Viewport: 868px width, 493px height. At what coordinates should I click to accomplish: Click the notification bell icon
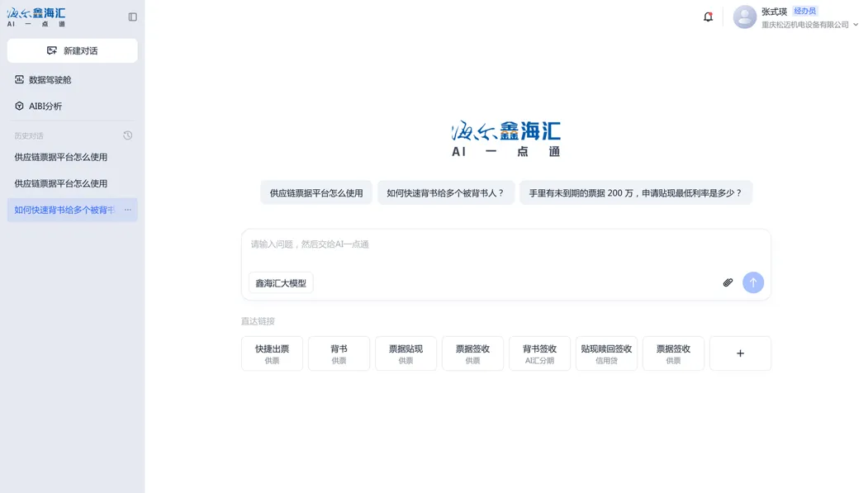tap(708, 17)
